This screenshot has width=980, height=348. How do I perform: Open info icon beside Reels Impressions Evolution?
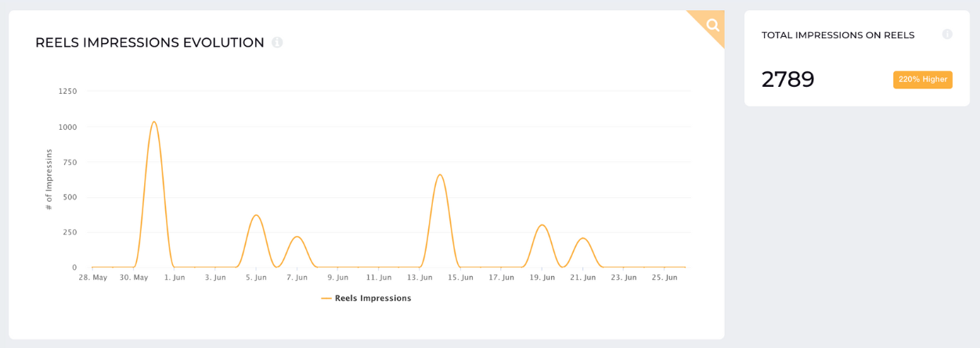[x=277, y=42]
